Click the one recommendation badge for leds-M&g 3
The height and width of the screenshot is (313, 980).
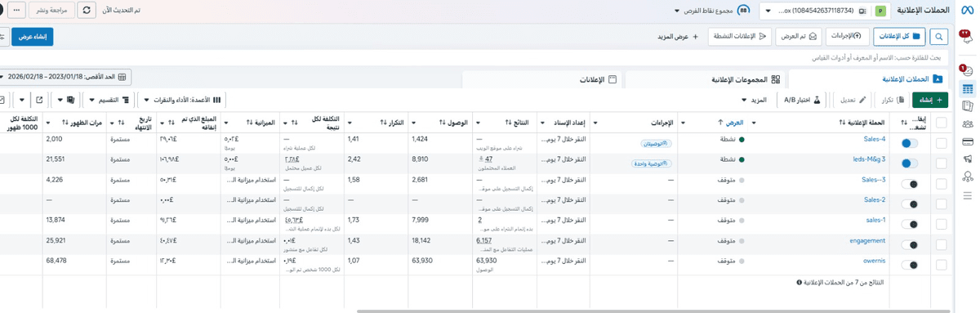point(652,163)
